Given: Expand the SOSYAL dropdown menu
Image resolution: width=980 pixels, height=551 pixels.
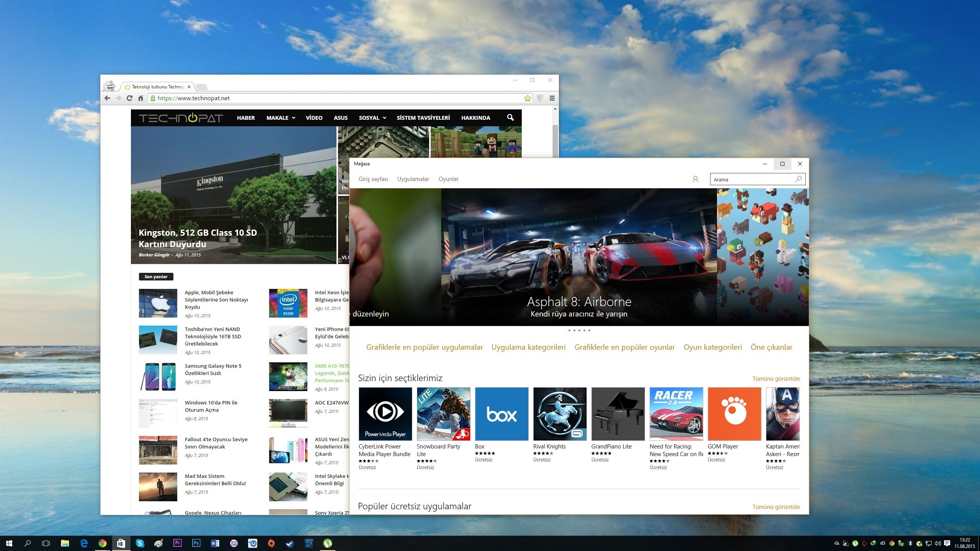Looking at the screenshot, I should pyautogui.click(x=372, y=118).
